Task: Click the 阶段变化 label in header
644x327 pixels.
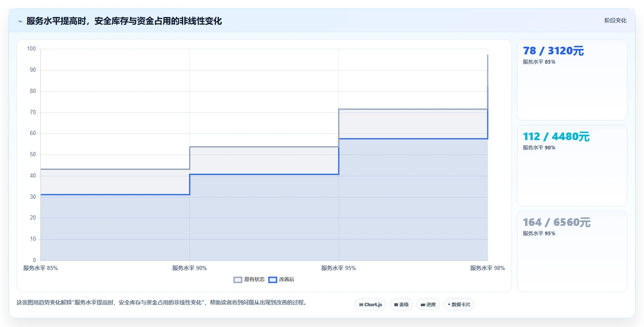Action: 616,21
